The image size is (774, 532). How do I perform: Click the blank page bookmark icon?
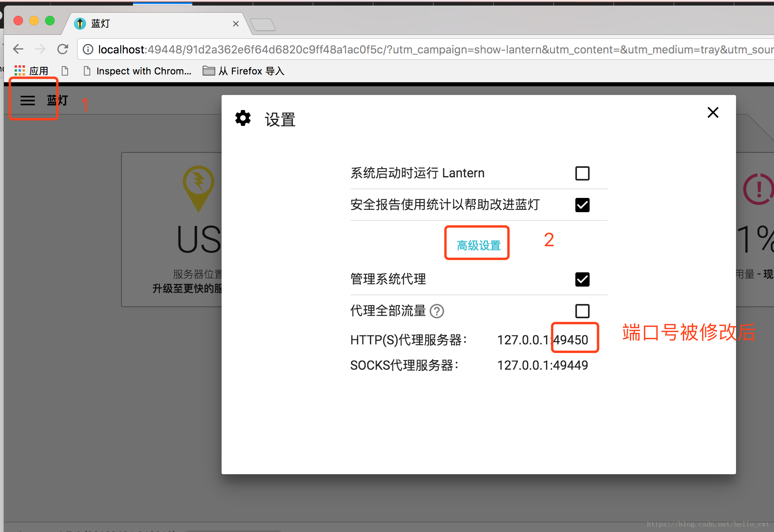pyautogui.click(x=65, y=71)
